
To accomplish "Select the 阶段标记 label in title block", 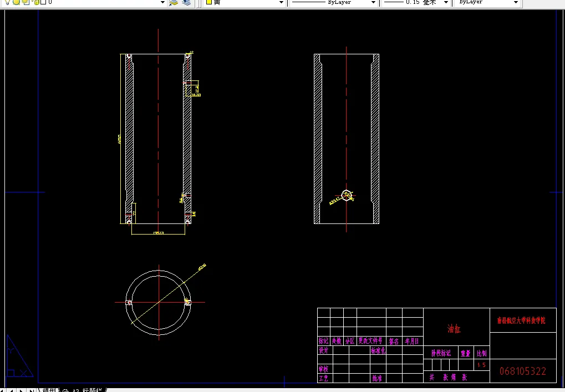I will (441, 353).
